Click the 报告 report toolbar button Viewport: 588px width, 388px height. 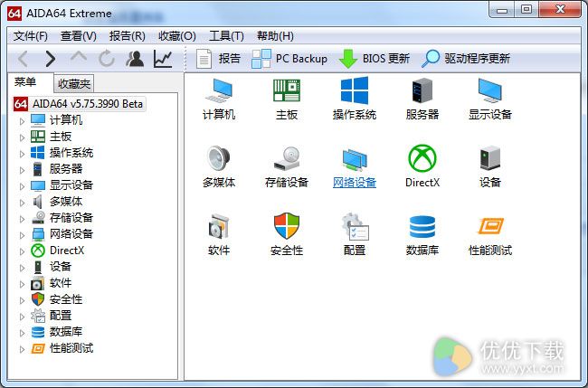[x=218, y=59]
